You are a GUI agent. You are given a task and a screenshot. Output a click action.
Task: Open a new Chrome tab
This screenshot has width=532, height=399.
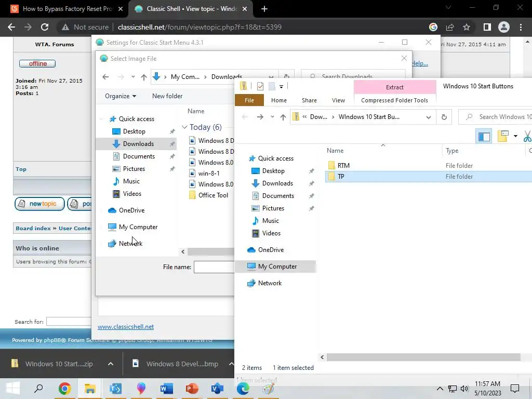(264, 9)
